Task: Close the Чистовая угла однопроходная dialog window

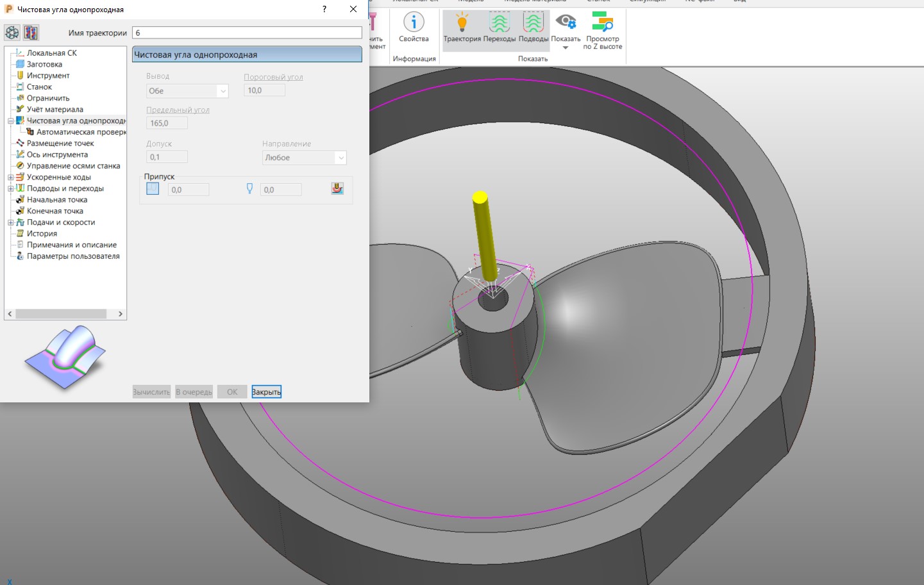Action: click(353, 9)
